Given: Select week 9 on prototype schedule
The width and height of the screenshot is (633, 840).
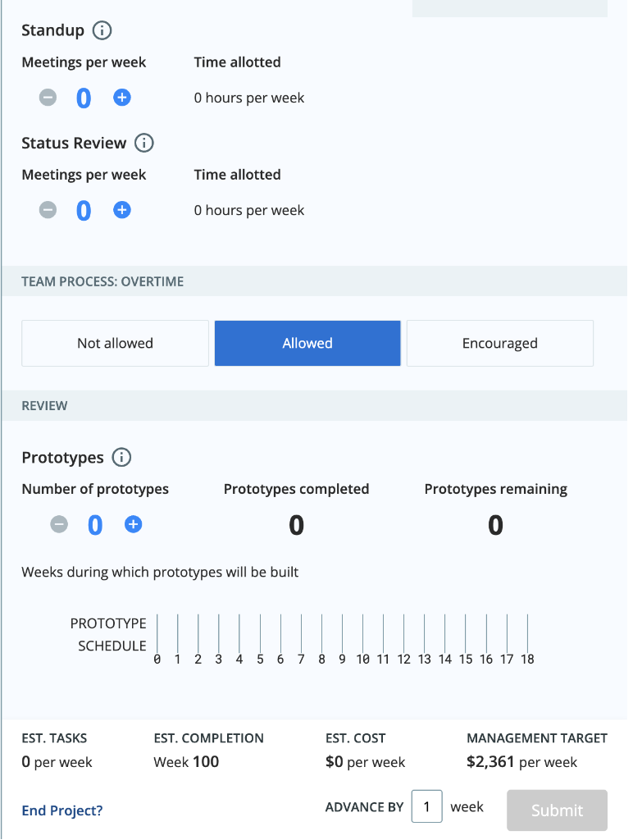Looking at the screenshot, I should tap(342, 640).
